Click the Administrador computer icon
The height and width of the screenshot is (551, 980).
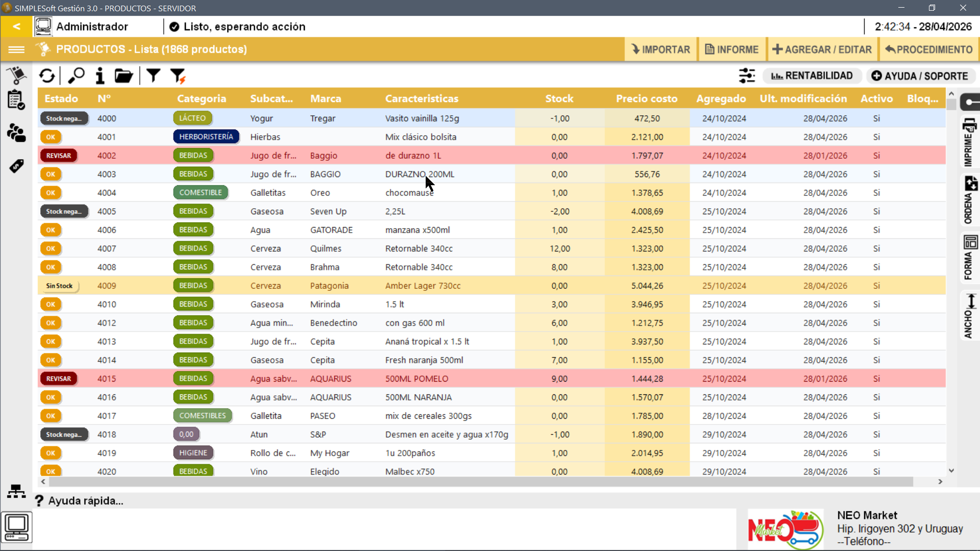(x=43, y=27)
